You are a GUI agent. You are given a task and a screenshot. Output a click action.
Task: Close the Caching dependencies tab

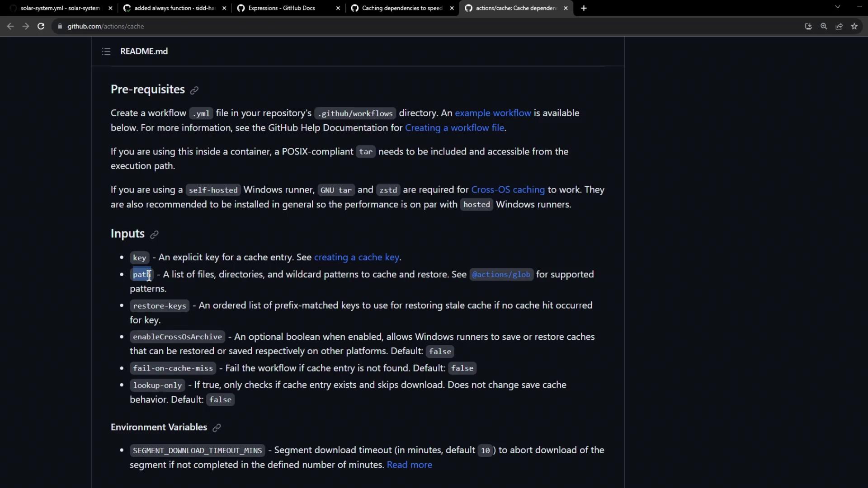[x=452, y=8]
